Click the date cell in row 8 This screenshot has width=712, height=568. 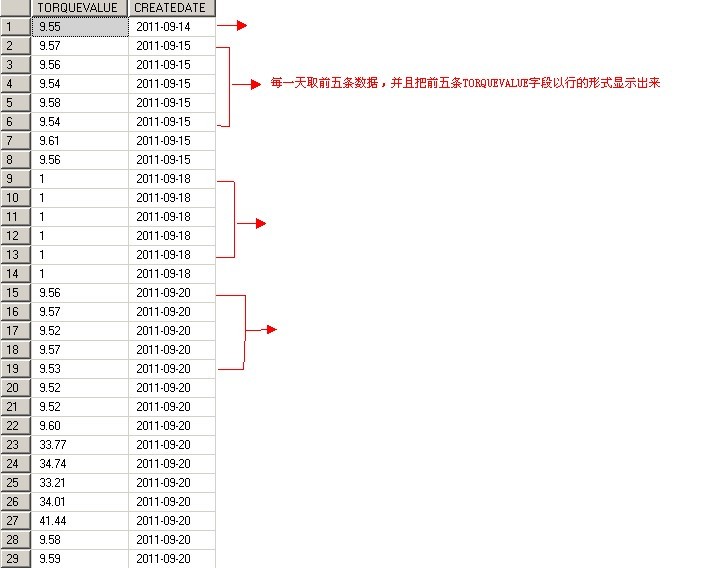pos(172,160)
